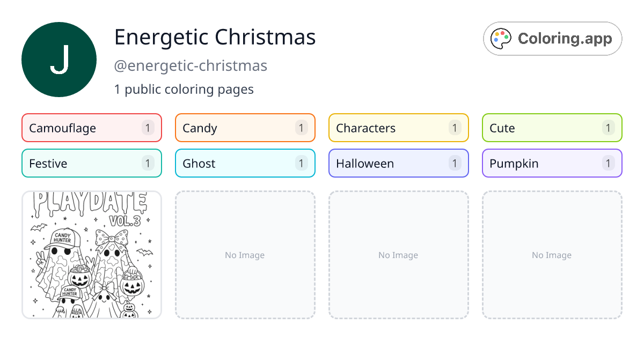Click the Energetic Christmas profile title
644x338 pixels.
point(215,37)
